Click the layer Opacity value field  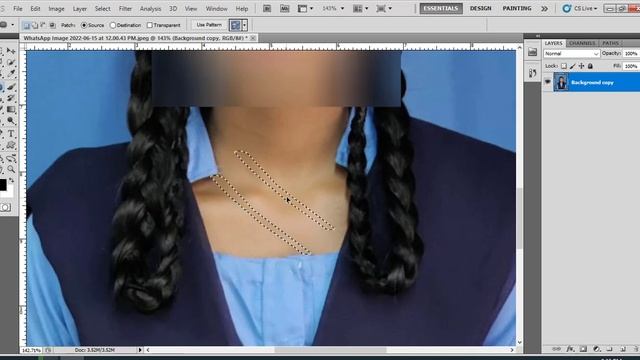tap(631, 53)
